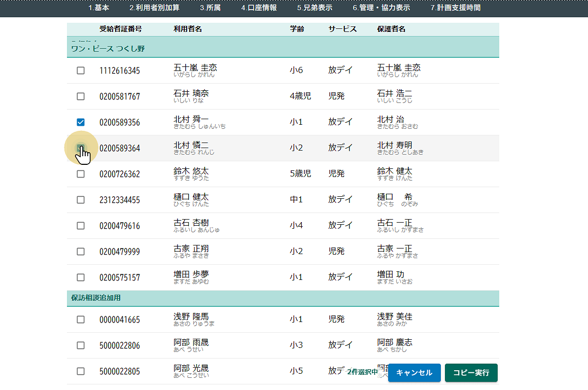Select checkbox for 石井 璃奈 row

(81, 96)
